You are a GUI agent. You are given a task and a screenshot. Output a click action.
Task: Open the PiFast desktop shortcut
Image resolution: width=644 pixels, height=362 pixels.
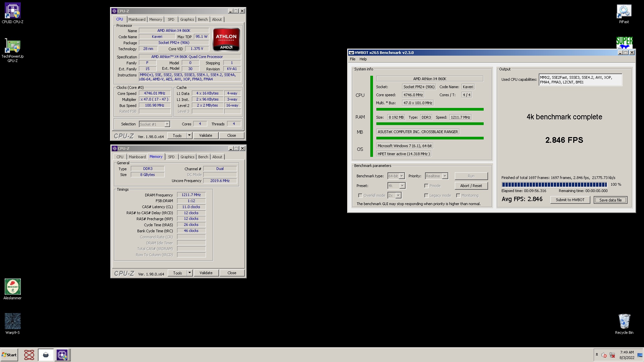coord(624,14)
